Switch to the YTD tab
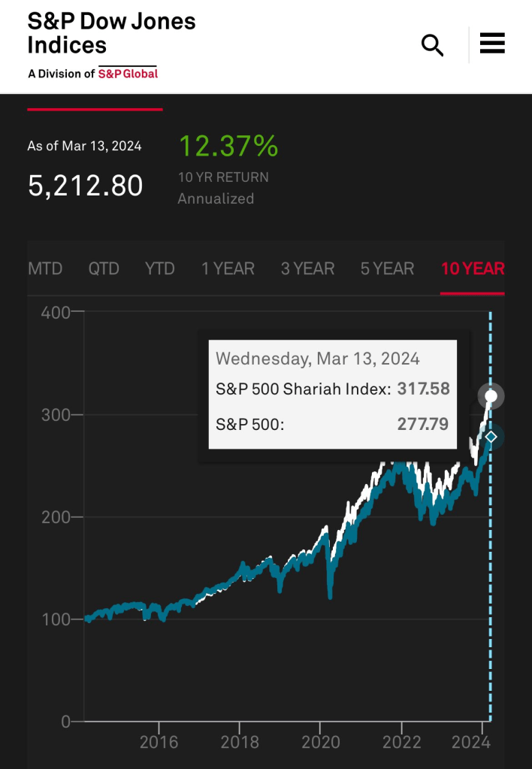Image resolution: width=532 pixels, height=769 pixels. click(160, 268)
